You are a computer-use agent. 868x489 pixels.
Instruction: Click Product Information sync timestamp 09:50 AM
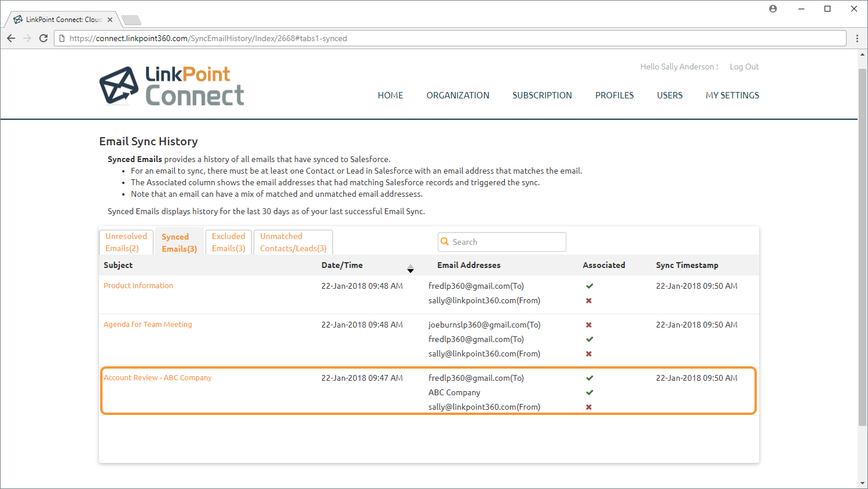(697, 286)
